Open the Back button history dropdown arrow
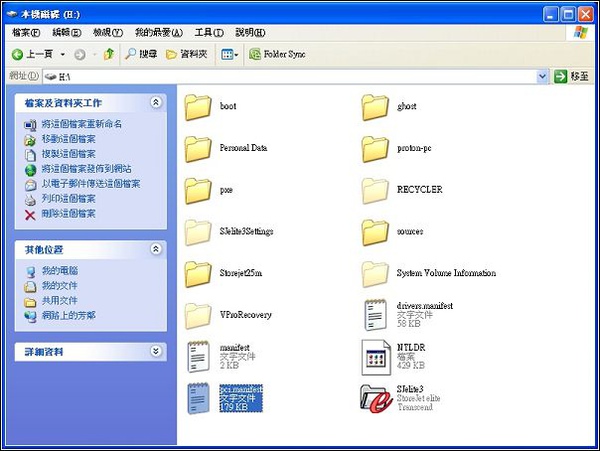The width and height of the screenshot is (600, 451). pyautogui.click(x=62, y=53)
